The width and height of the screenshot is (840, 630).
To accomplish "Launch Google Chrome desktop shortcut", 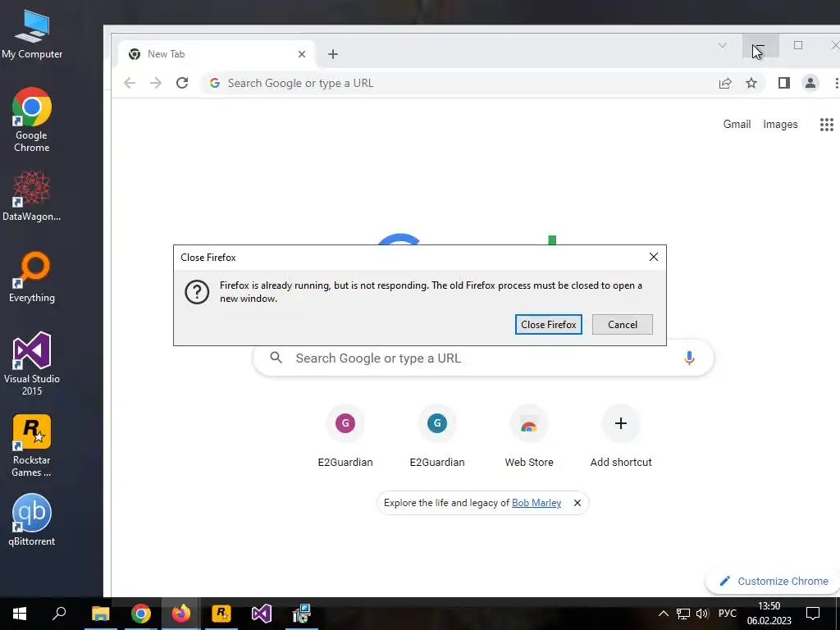I will tap(32, 120).
